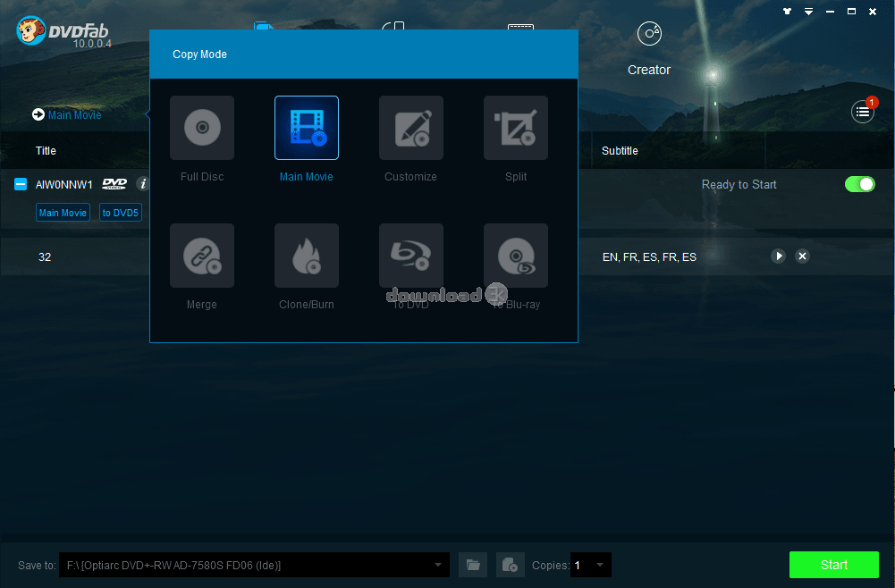This screenshot has width=895, height=588.
Task: Remove title 32 from the list
Action: (x=802, y=256)
